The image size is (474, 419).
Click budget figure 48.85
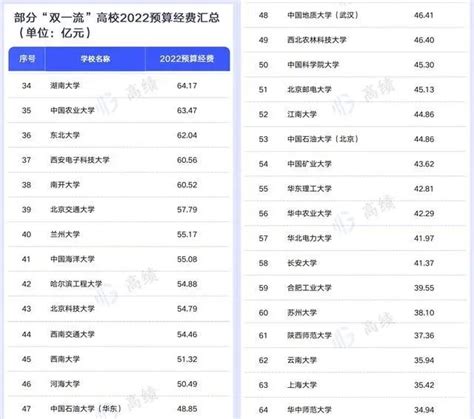point(187,409)
